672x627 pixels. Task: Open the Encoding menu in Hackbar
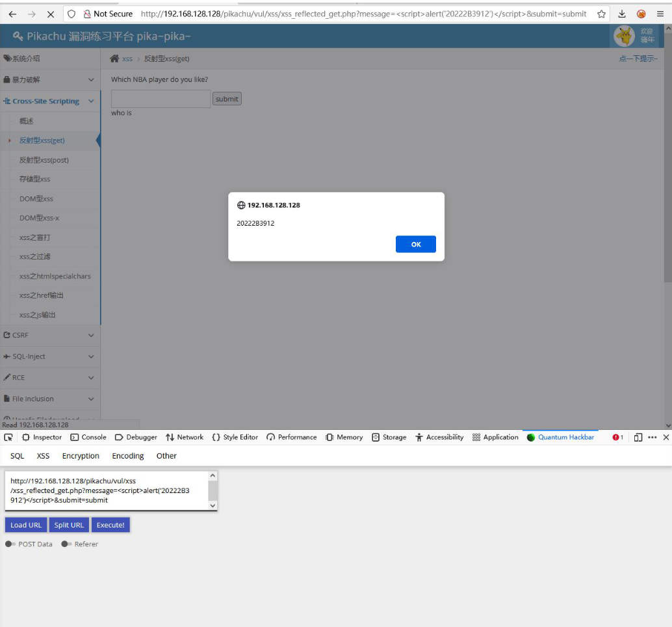[128, 456]
